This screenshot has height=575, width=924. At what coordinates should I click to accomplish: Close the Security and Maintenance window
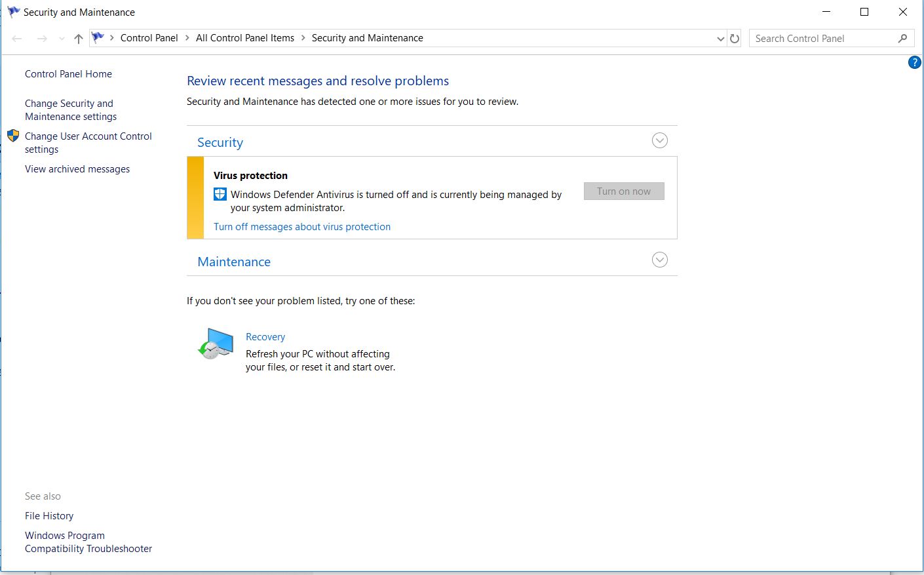pyautogui.click(x=903, y=12)
